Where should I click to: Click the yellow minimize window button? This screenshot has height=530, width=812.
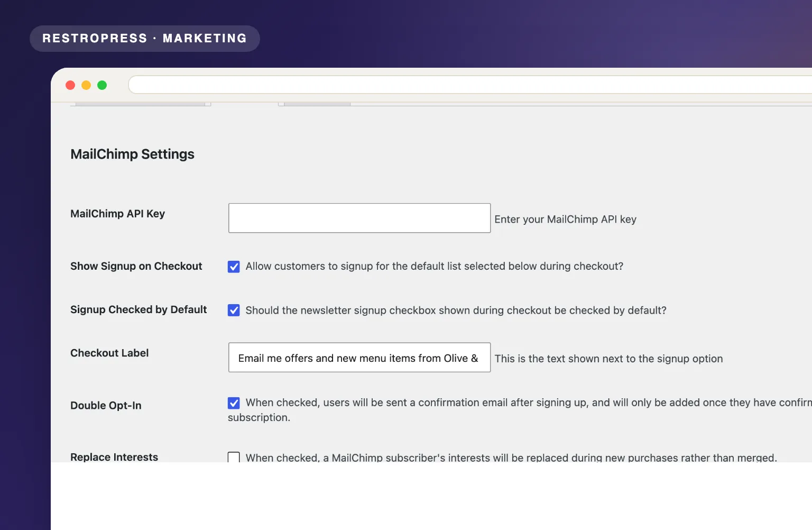coord(86,85)
